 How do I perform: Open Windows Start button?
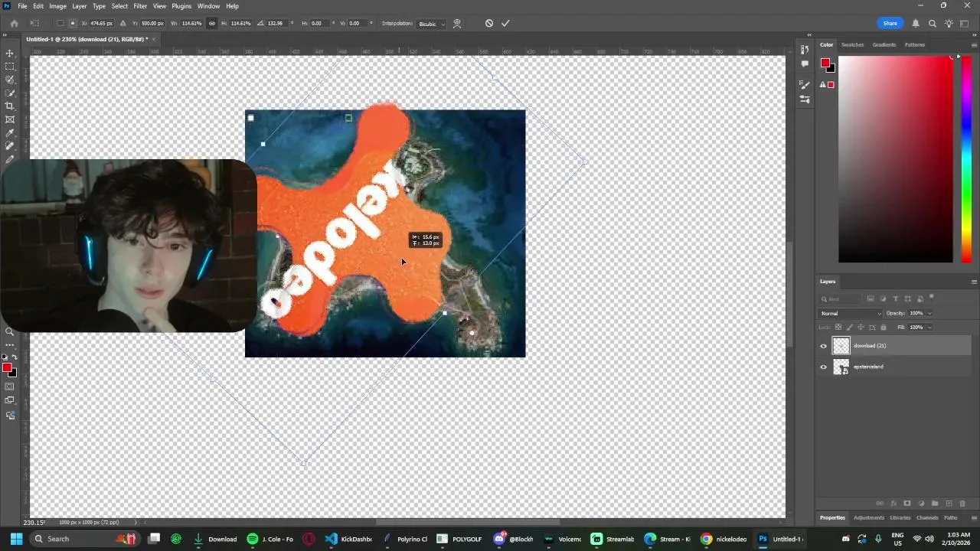coord(16,539)
